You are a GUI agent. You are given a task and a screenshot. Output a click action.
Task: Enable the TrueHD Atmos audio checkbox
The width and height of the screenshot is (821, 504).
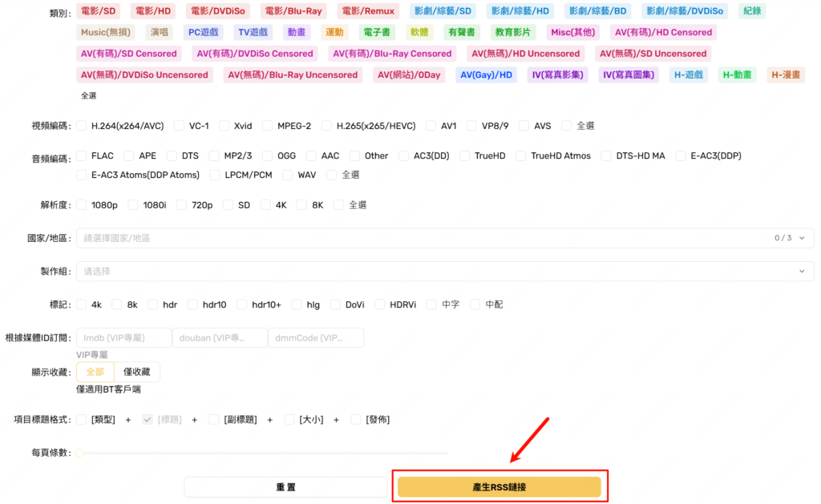tap(521, 156)
